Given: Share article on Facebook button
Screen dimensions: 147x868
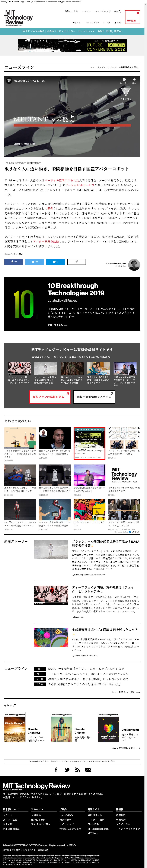Looking at the screenshot, I should (x=13, y=262).
